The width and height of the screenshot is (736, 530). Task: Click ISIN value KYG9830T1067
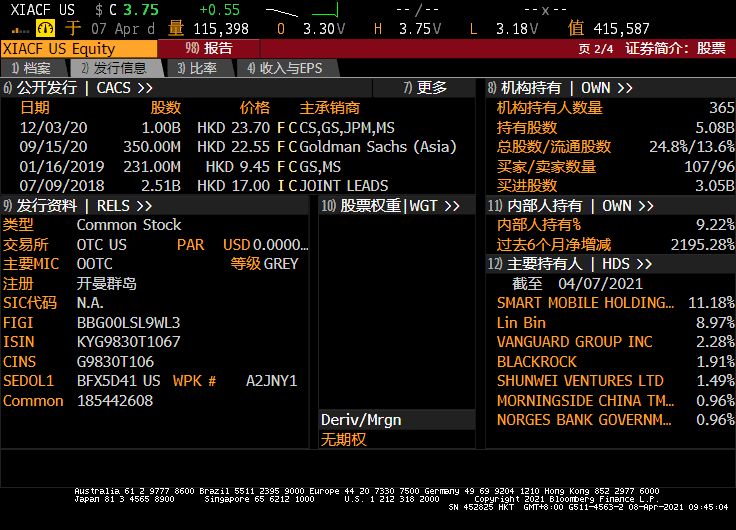click(128, 342)
